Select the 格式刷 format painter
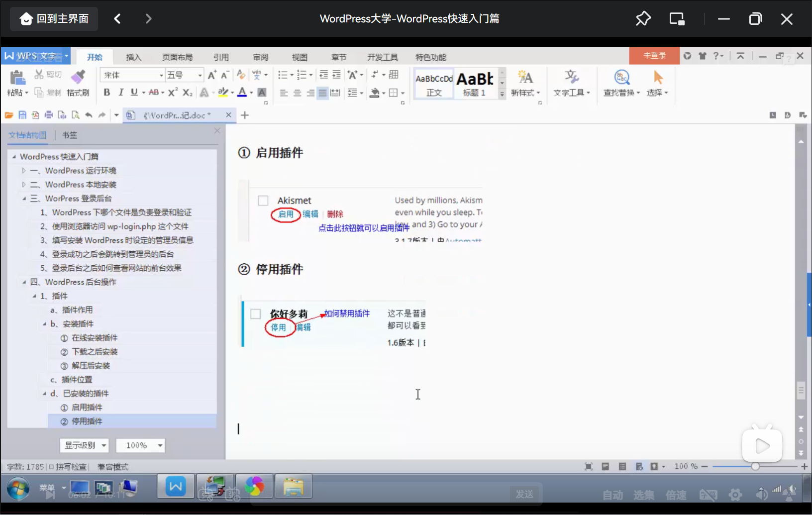 tap(78, 83)
